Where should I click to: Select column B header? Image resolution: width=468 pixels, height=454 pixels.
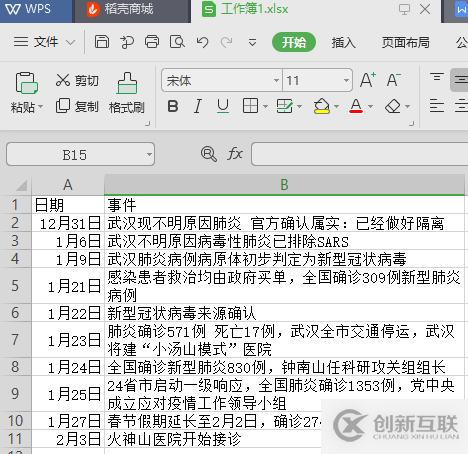pyautogui.click(x=284, y=185)
